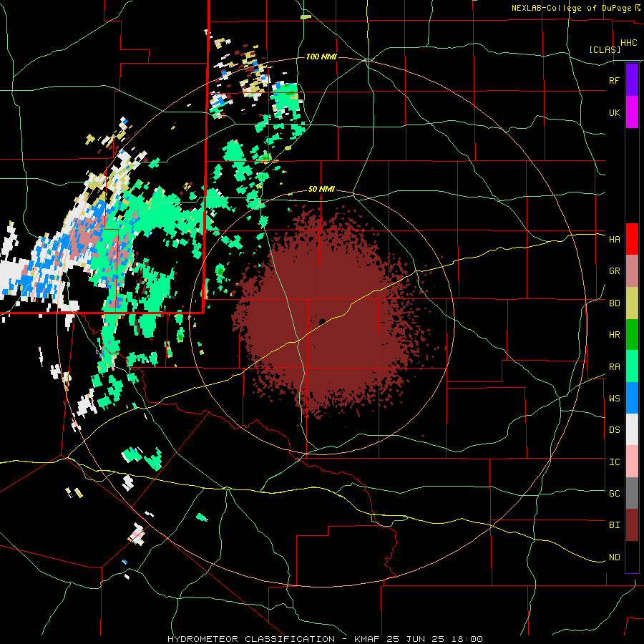
Task: Click the magenta UK legend swatch
Action: (632, 112)
